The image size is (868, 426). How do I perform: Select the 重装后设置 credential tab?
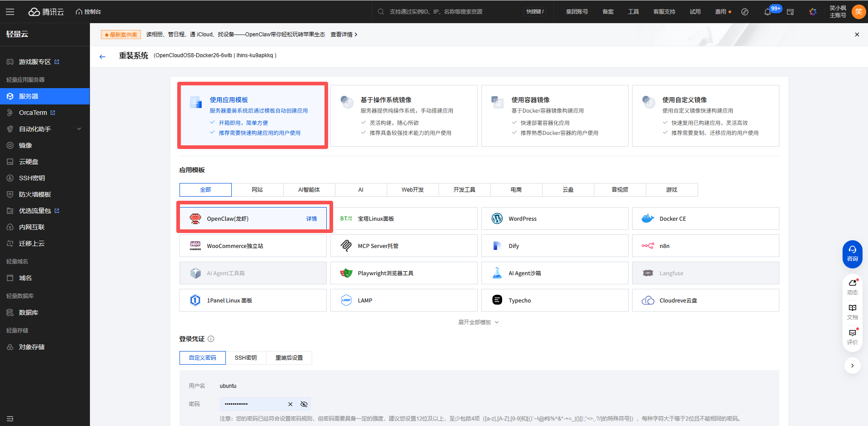click(289, 358)
